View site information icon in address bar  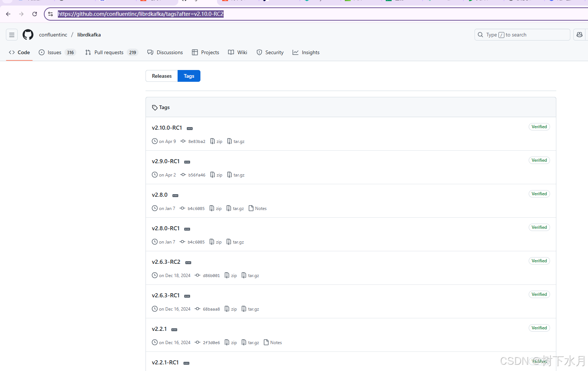(x=50, y=14)
